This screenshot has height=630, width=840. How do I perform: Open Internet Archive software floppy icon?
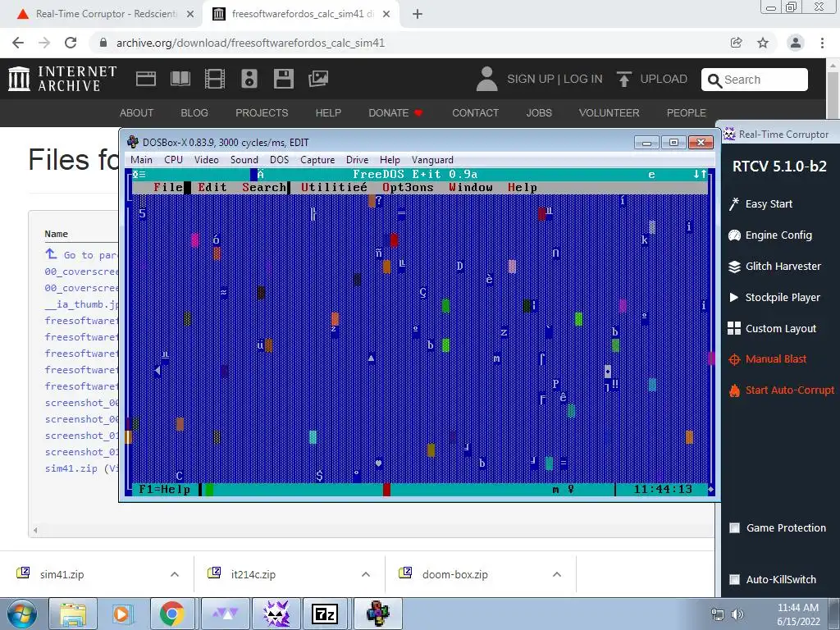click(283, 79)
